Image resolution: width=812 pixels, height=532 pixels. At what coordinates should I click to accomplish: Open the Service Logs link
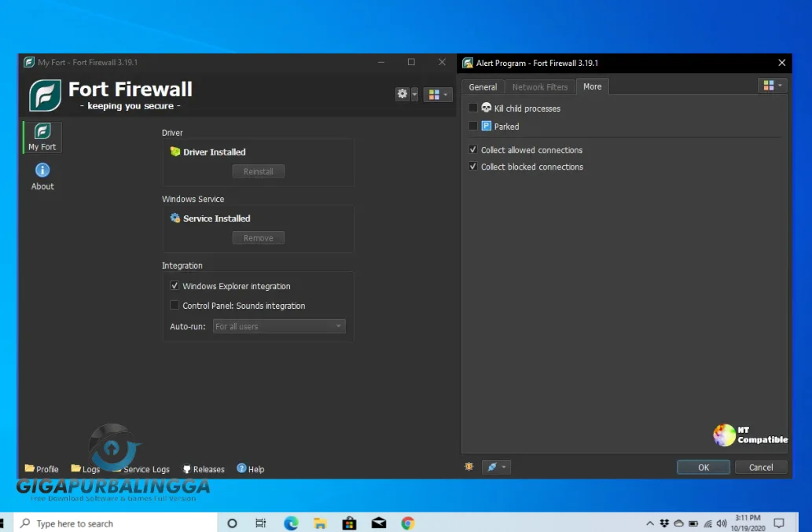[141, 469]
